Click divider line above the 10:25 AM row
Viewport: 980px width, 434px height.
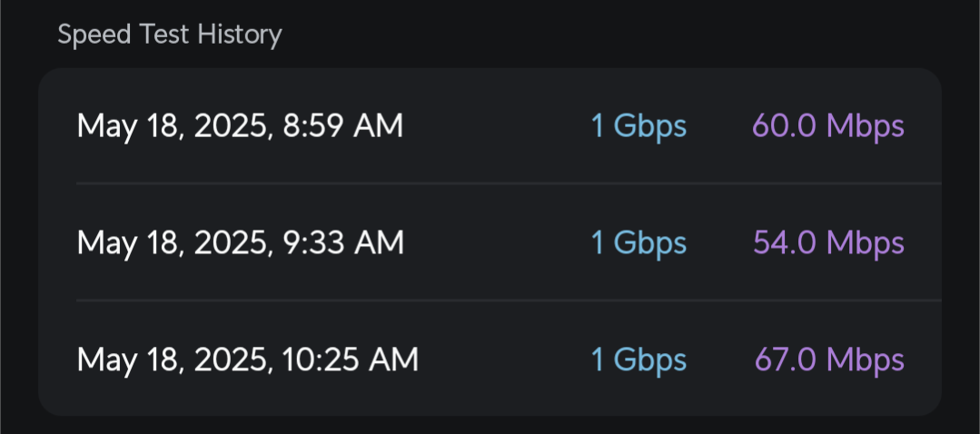(509, 301)
